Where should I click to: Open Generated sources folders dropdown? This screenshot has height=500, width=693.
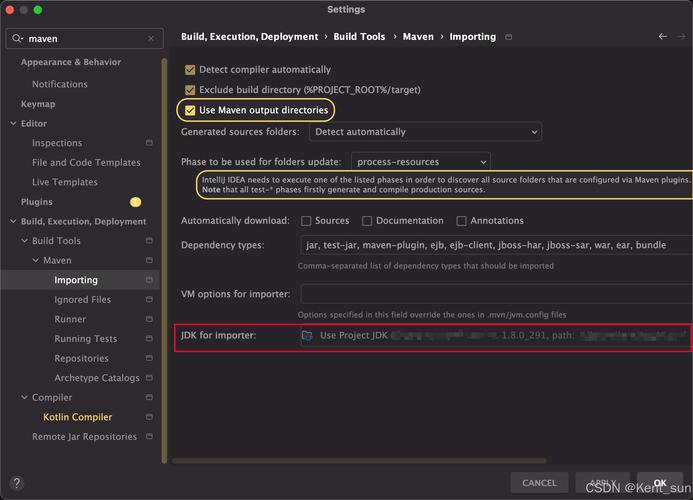pos(425,132)
